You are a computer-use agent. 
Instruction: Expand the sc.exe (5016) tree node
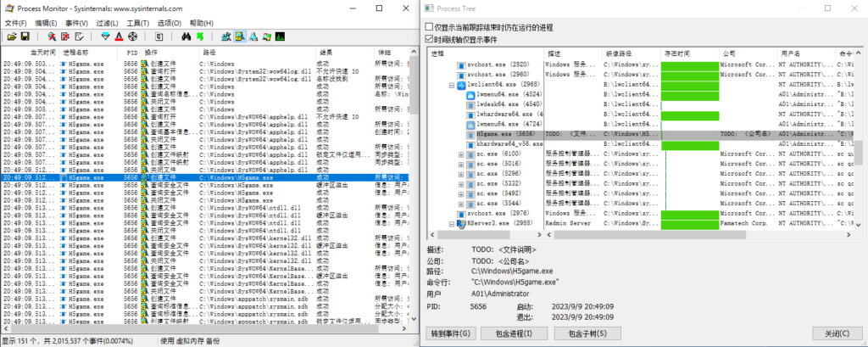(x=461, y=164)
